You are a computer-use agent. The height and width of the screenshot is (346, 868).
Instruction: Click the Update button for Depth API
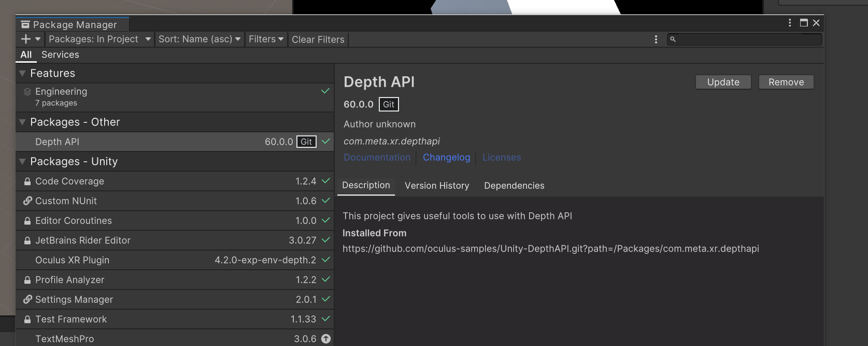coord(723,82)
